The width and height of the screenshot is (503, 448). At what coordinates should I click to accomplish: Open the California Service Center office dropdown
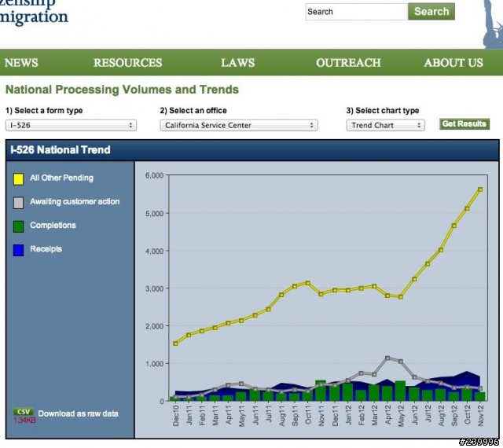pyautogui.click(x=239, y=125)
